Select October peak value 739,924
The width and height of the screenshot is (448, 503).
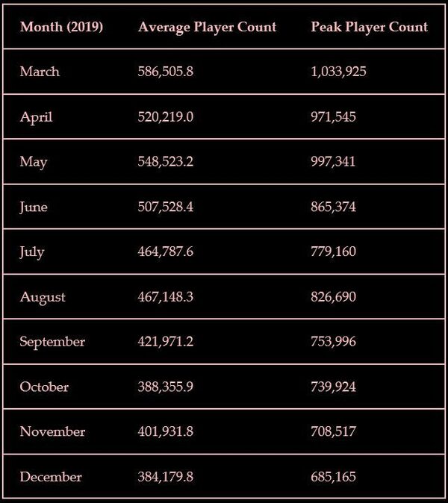[333, 387]
